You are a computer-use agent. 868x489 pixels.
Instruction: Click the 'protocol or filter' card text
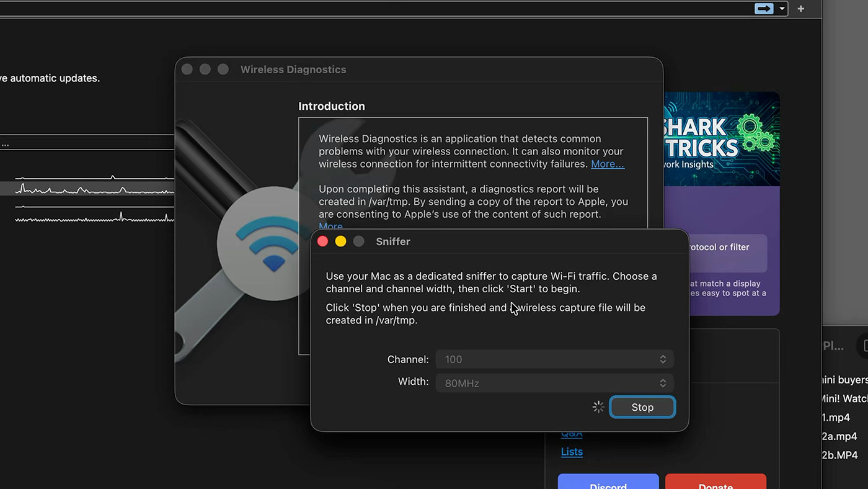point(719,247)
